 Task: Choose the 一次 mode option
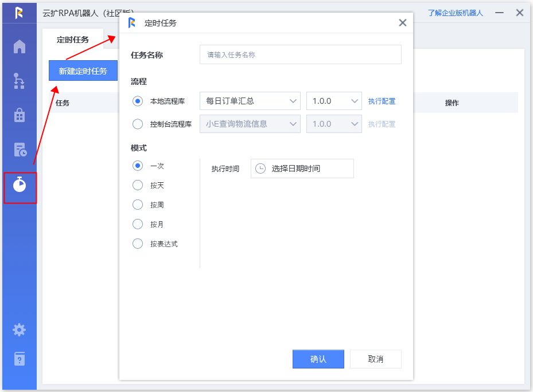138,166
